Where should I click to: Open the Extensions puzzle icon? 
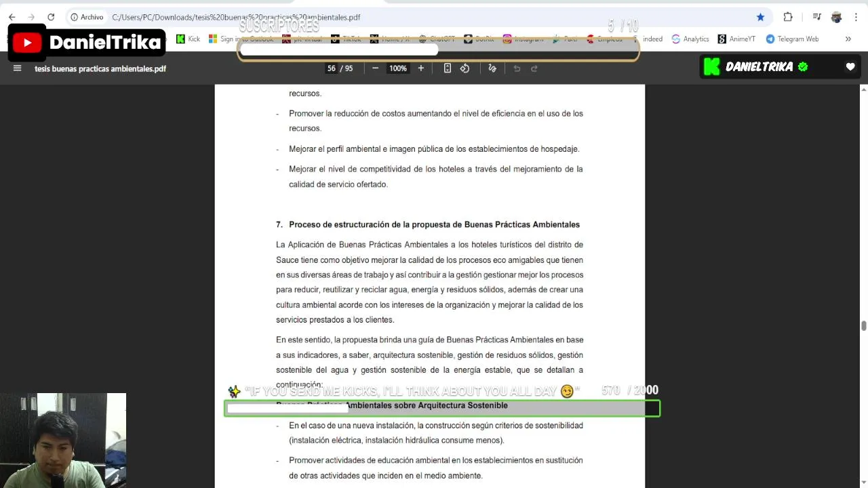[788, 17]
